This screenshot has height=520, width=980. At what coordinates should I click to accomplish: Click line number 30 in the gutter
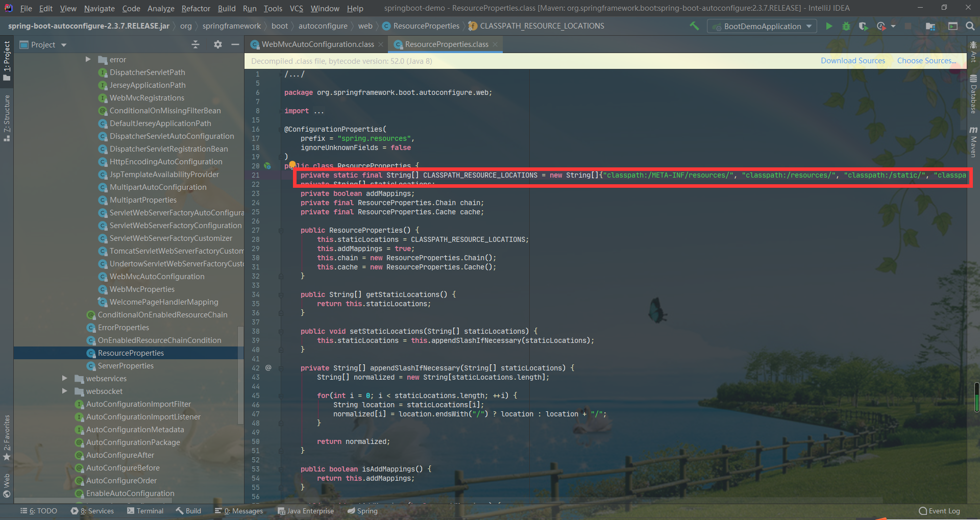[x=255, y=258]
